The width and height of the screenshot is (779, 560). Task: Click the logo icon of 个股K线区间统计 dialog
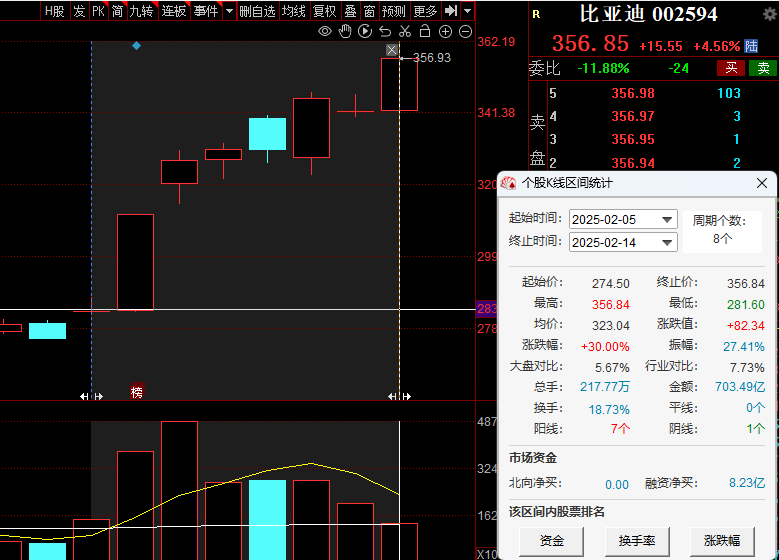tap(508, 183)
